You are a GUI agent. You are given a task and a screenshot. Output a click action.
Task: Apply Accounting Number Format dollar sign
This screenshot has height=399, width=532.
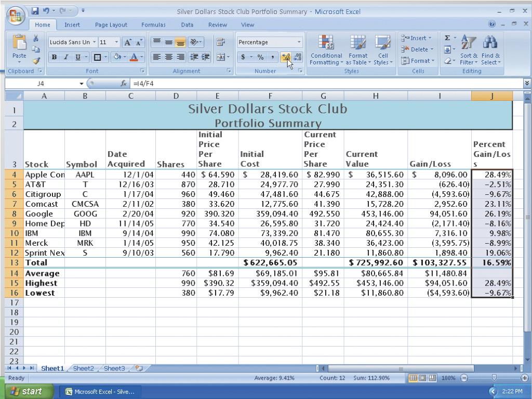pos(243,57)
